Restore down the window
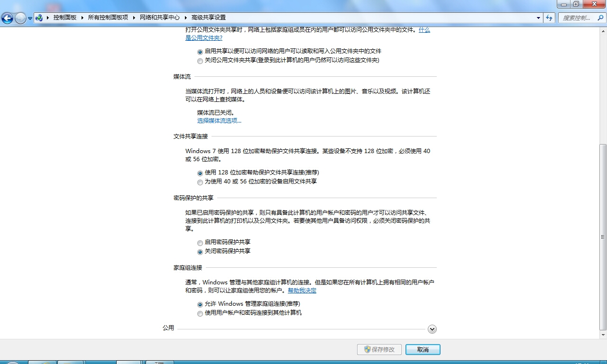 coord(576,4)
